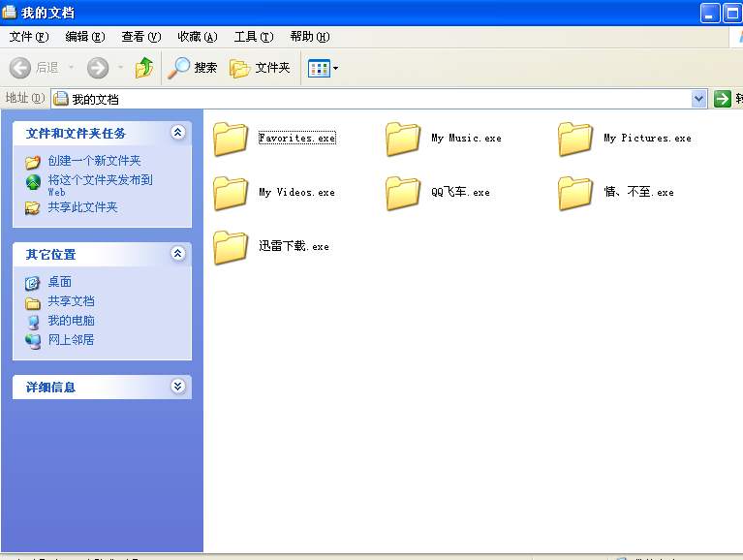The height and width of the screenshot is (560, 743).
Task: Expand the 详细信息 panel
Action: pos(177,386)
